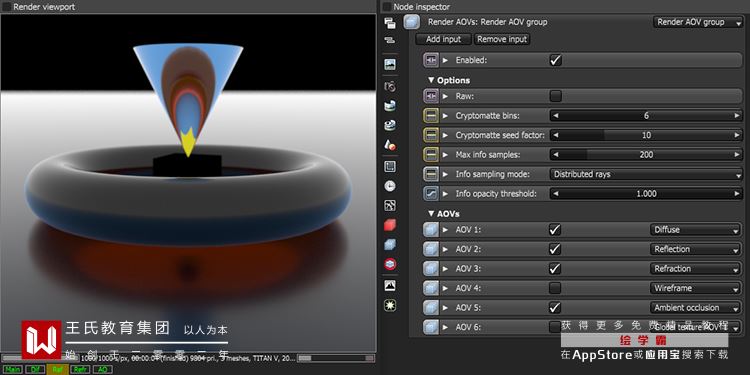Expand the AOV 1 row arrow
Image resolution: width=750 pixels, height=375 pixels.
click(x=445, y=230)
